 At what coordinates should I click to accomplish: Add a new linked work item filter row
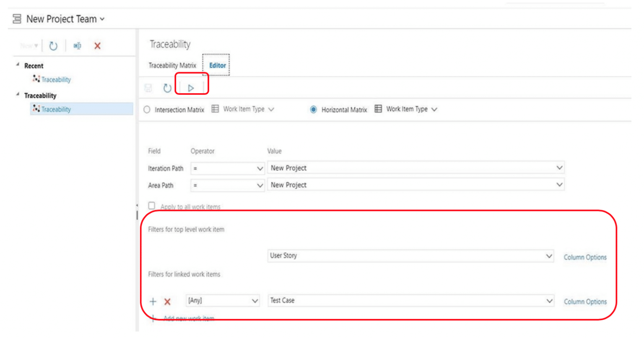tap(153, 301)
